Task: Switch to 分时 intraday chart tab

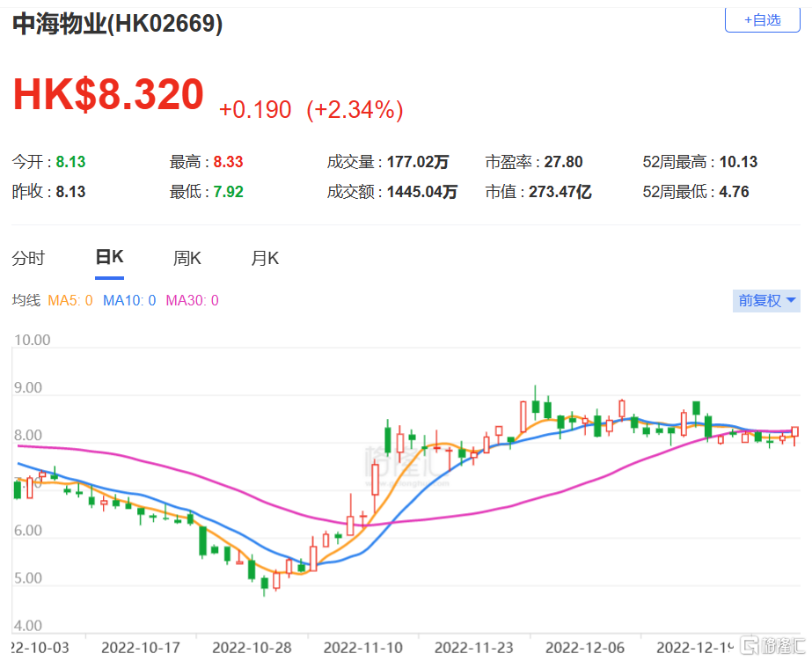Action: tap(28, 258)
